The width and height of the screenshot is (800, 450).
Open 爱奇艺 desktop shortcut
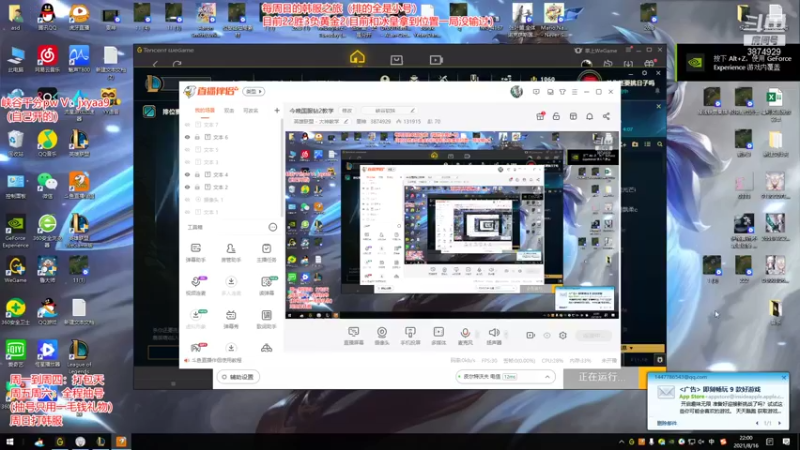click(x=15, y=354)
